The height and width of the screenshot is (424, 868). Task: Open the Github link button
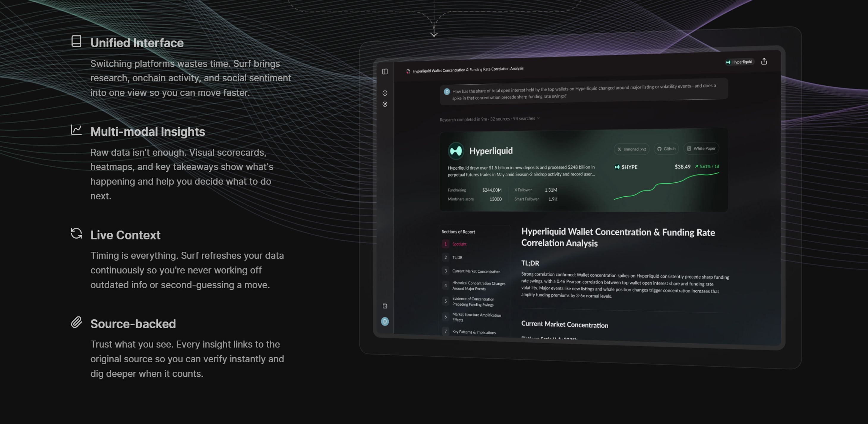666,149
